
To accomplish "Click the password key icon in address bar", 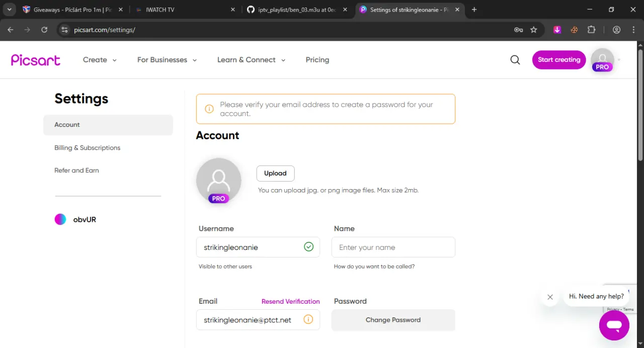I will (518, 30).
